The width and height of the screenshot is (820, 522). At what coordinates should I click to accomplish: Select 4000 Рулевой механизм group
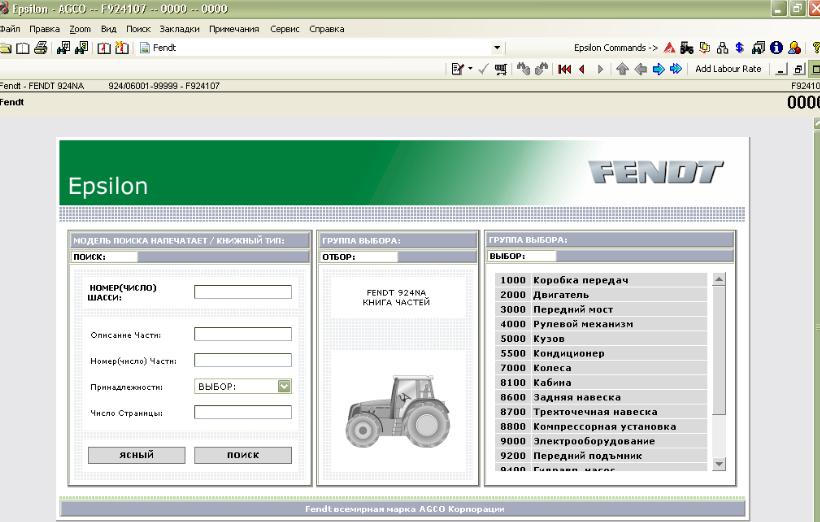(x=601, y=324)
